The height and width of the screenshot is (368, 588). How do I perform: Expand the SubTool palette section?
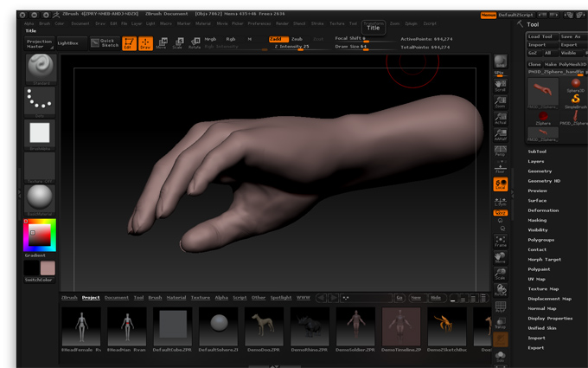537,152
